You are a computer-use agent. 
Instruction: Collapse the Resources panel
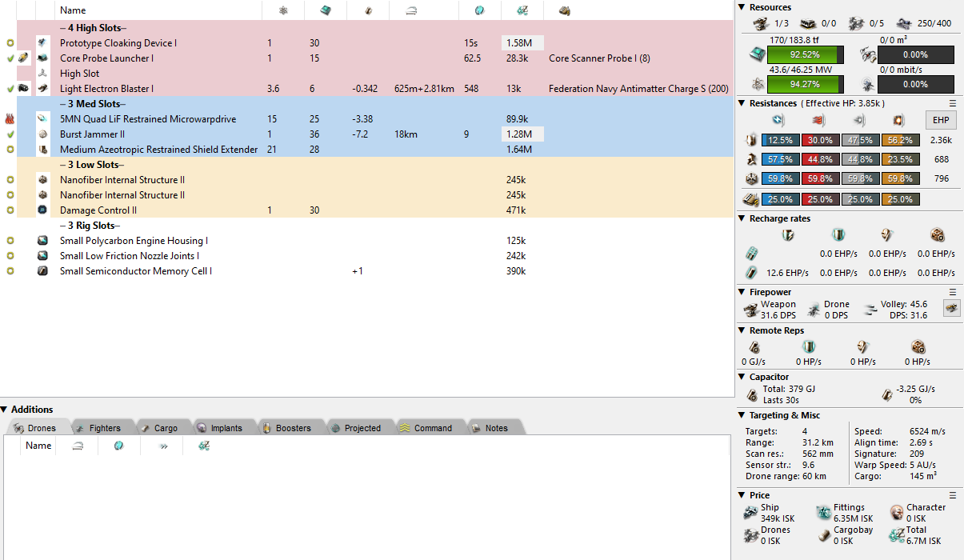point(742,7)
